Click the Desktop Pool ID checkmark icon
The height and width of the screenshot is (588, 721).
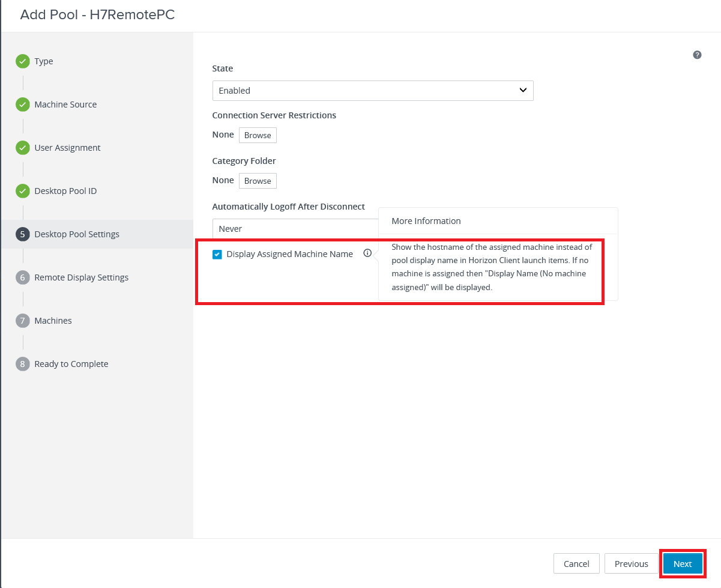tap(23, 191)
